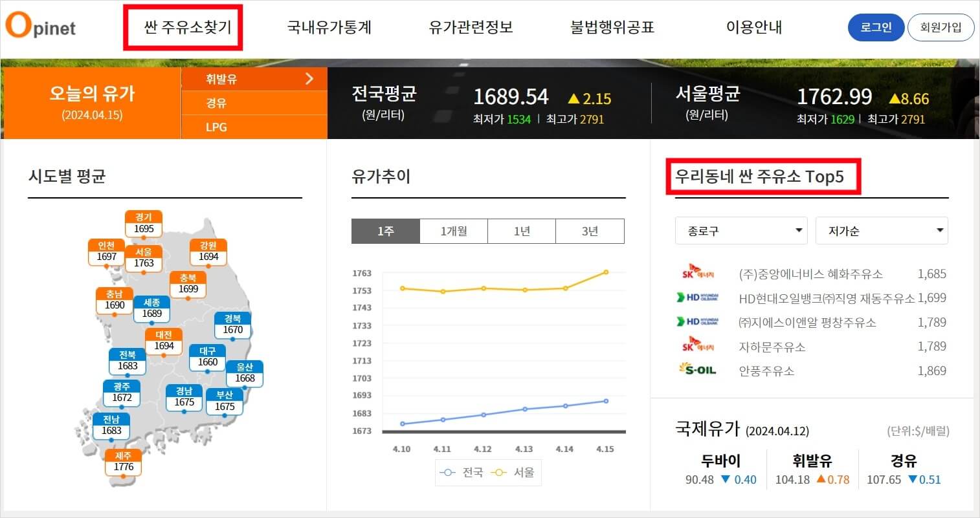Viewport: 980px width, 518px height.
Task: Select the 제주 price marker on the map
Action: click(123, 462)
